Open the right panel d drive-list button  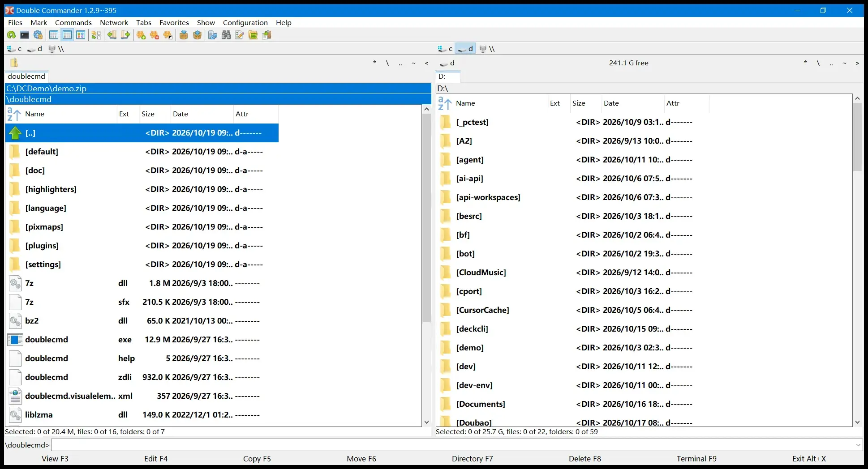(447, 63)
